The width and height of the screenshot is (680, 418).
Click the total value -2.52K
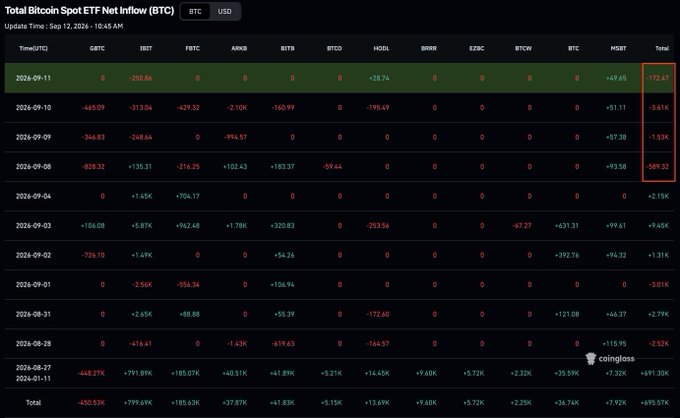[x=659, y=343]
